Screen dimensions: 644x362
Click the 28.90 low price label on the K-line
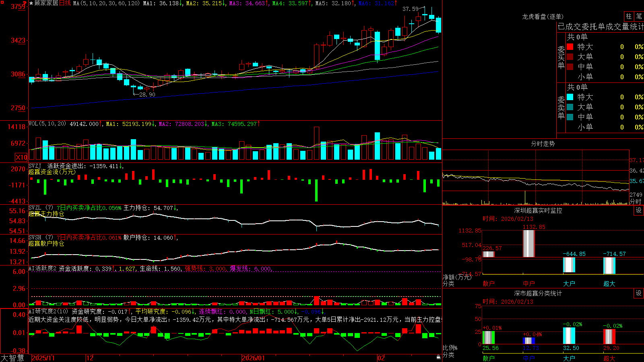(147, 95)
